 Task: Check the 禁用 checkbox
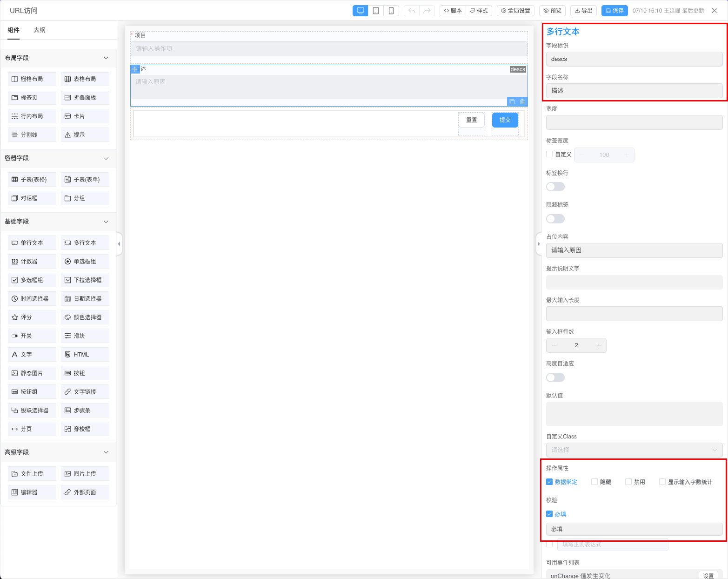tap(628, 482)
